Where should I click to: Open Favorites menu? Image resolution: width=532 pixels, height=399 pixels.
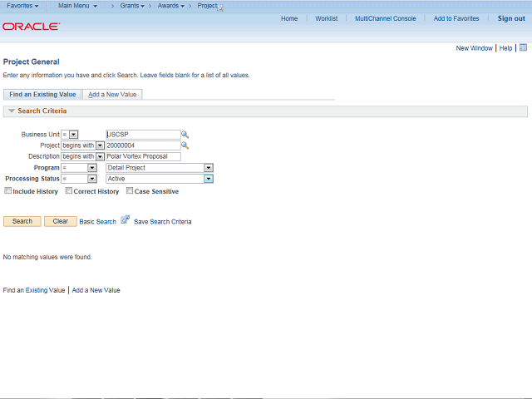[22, 6]
